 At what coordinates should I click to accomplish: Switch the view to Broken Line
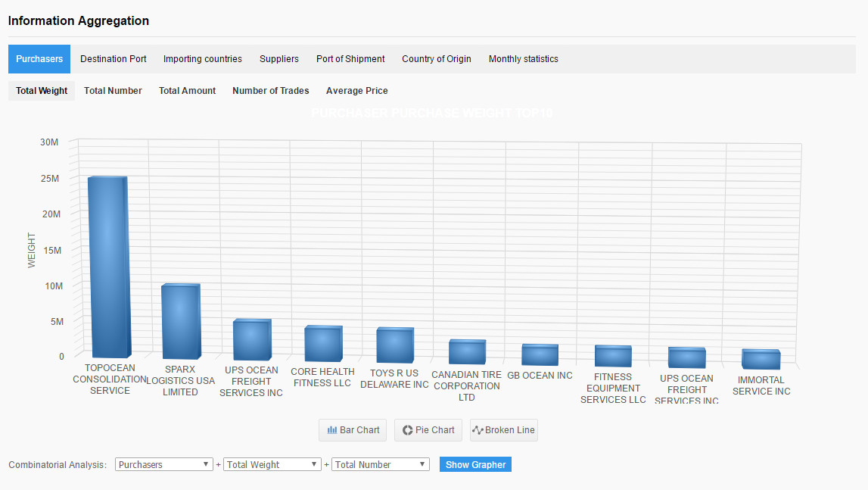coord(504,430)
